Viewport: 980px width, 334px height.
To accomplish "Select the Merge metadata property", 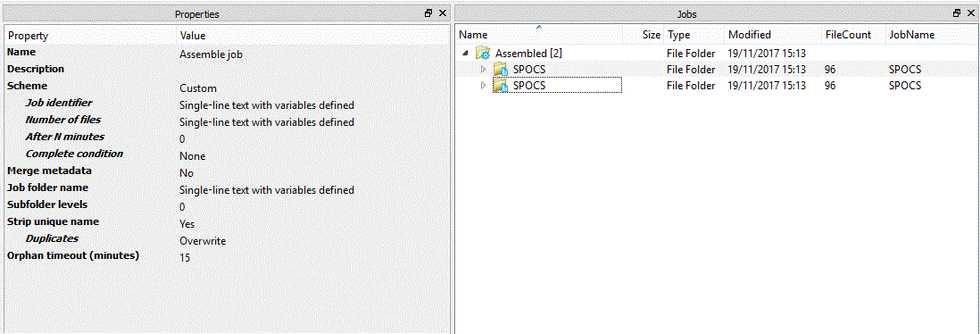I will click(227, 171).
